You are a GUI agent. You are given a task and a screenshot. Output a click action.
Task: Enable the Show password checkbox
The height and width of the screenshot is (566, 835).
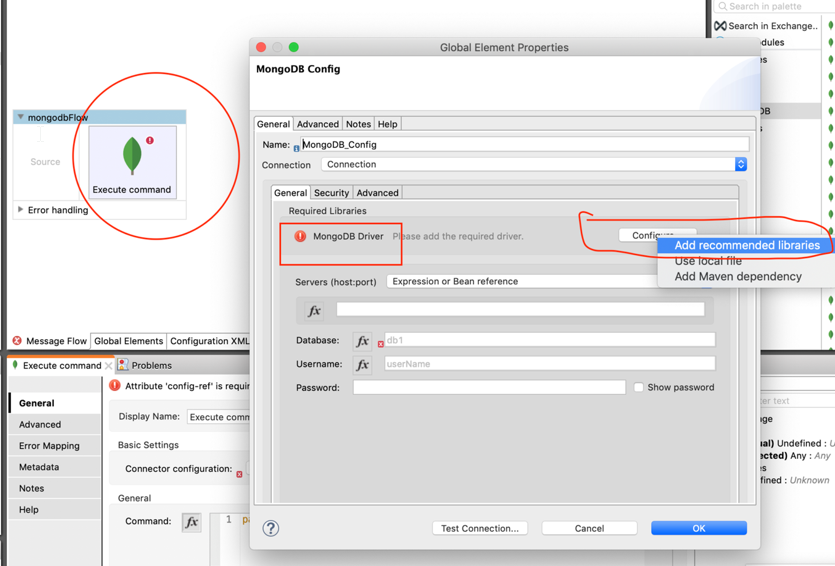click(638, 387)
